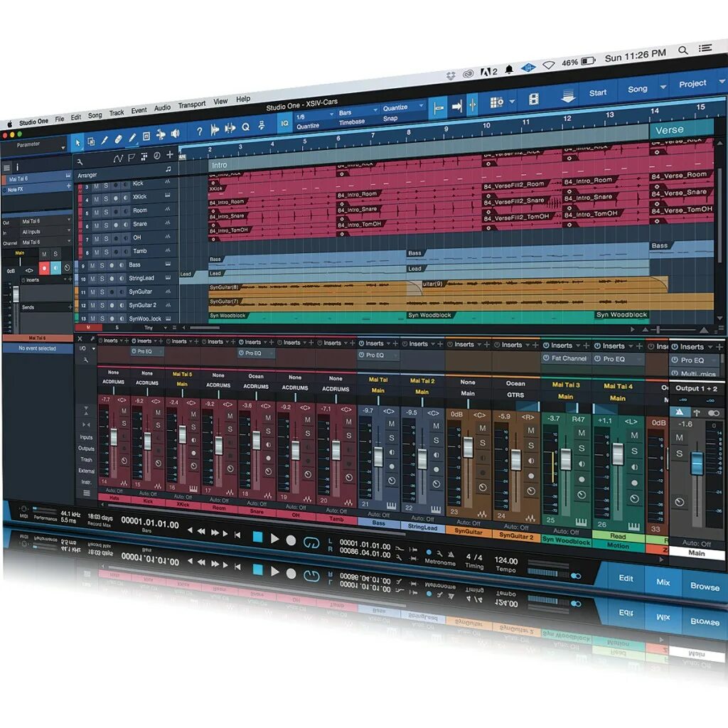The height and width of the screenshot is (728, 728).
Task: Select the Eraser tool
Action: click(x=119, y=139)
